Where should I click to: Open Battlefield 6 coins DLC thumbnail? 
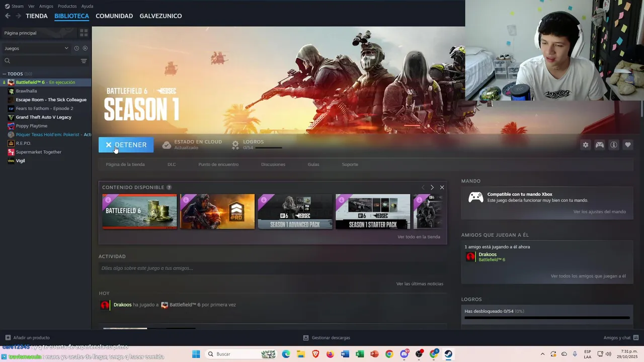(139, 212)
